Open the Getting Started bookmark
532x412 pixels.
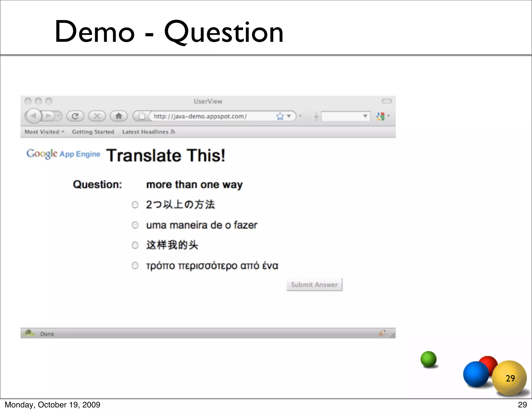point(93,132)
